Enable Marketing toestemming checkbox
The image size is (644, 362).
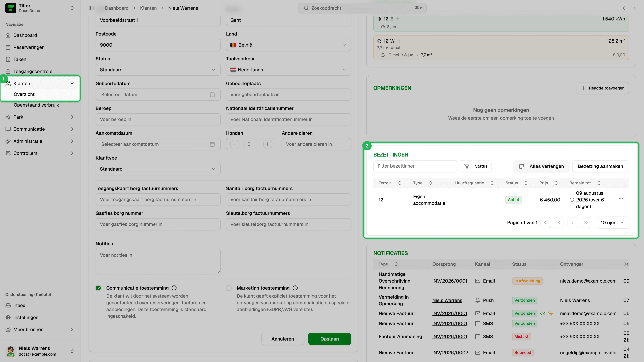229,288
